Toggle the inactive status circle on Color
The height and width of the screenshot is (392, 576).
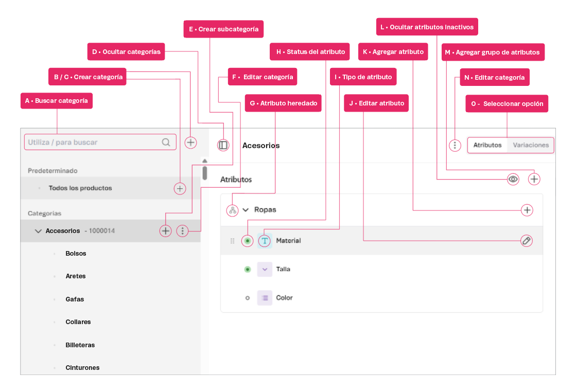tap(247, 298)
